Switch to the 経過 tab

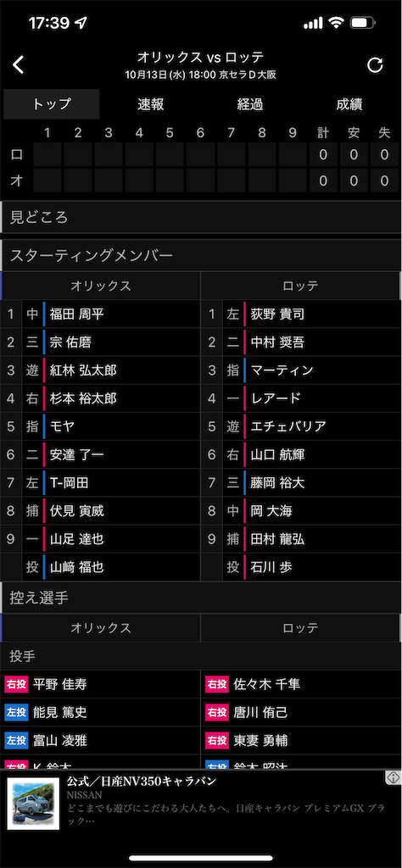(249, 104)
